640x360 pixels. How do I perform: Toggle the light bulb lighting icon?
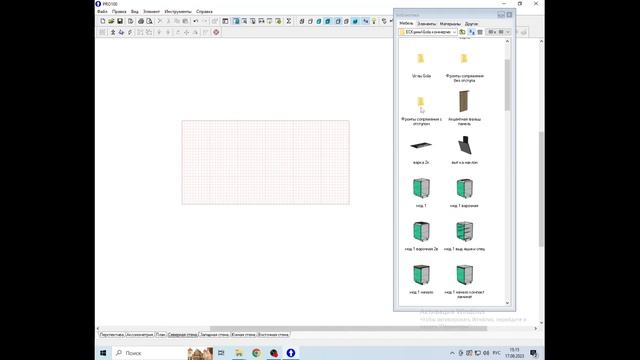point(374,21)
